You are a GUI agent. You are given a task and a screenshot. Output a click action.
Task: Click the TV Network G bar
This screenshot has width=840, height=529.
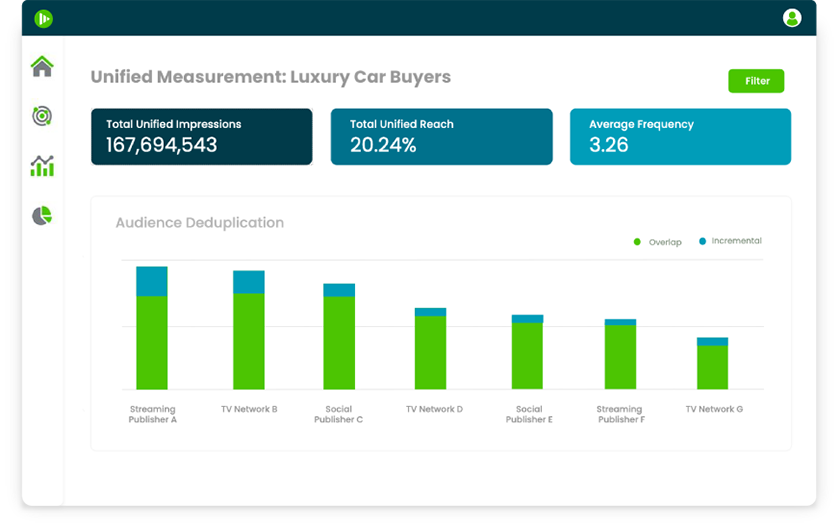click(x=713, y=366)
